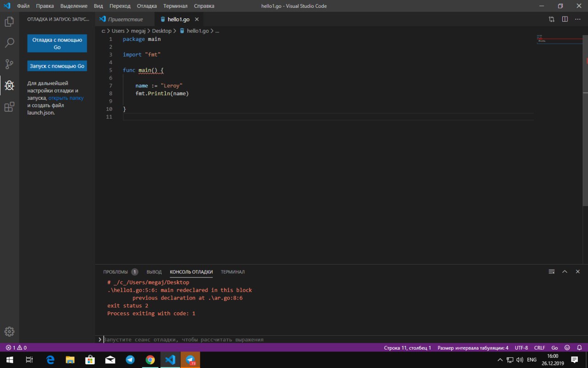Open Windows Start menu
This screenshot has width=588, height=368.
pyautogui.click(x=9, y=360)
